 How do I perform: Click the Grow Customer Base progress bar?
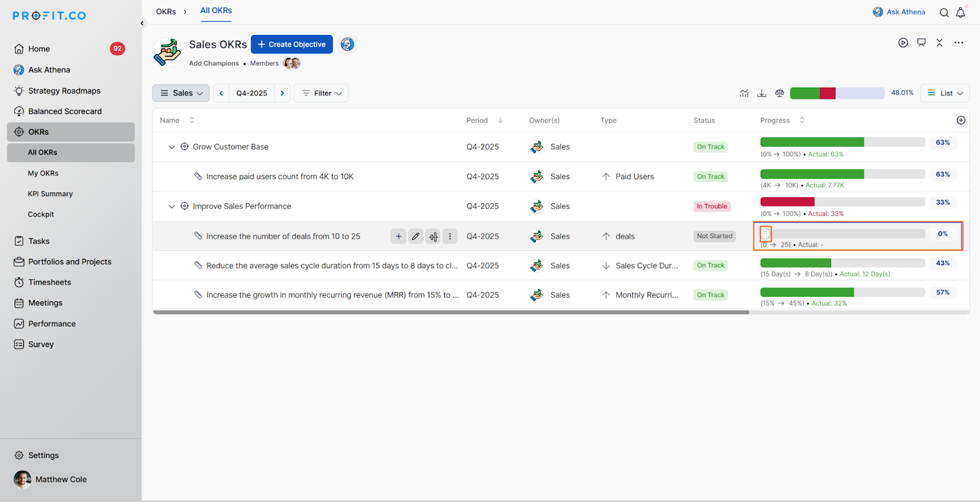[842, 142]
